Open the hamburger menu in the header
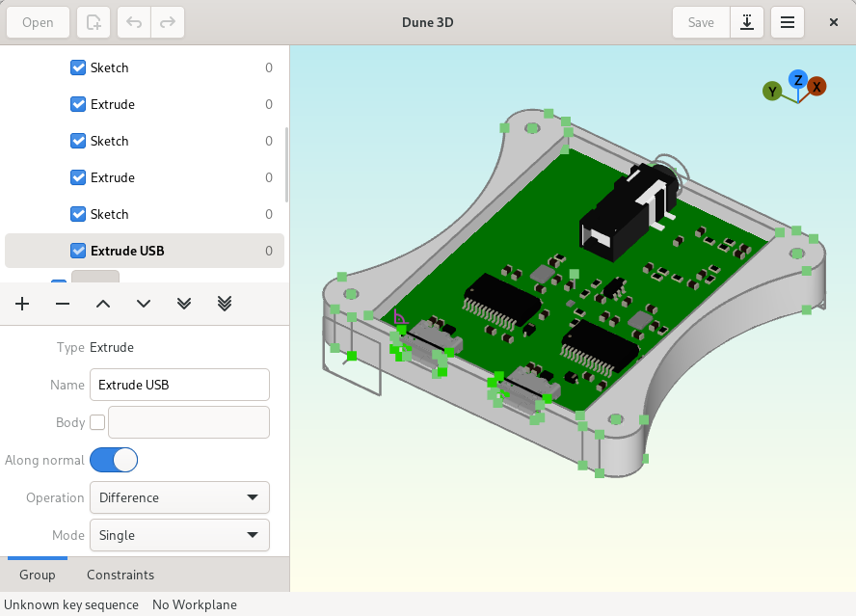Viewport: 856px width, 616px height. click(x=788, y=21)
